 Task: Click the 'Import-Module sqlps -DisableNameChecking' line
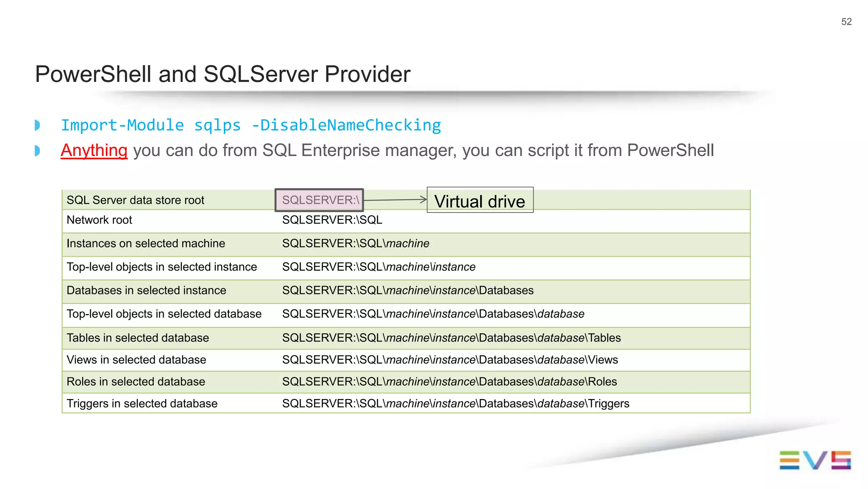(x=251, y=125)
